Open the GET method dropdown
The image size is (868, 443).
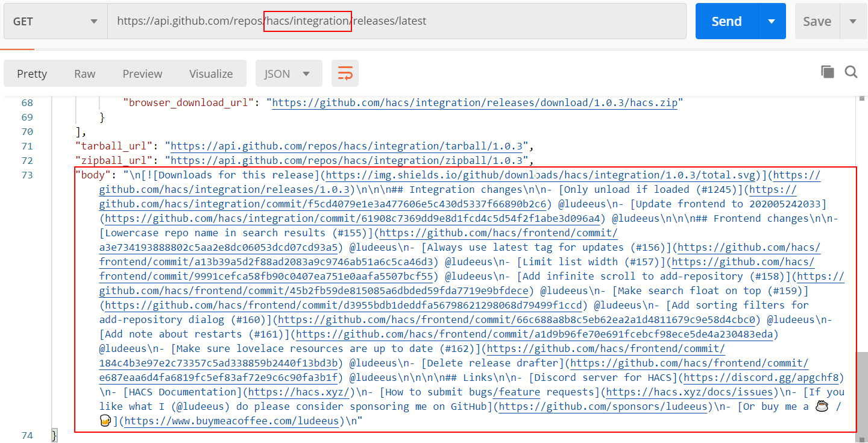55,21
